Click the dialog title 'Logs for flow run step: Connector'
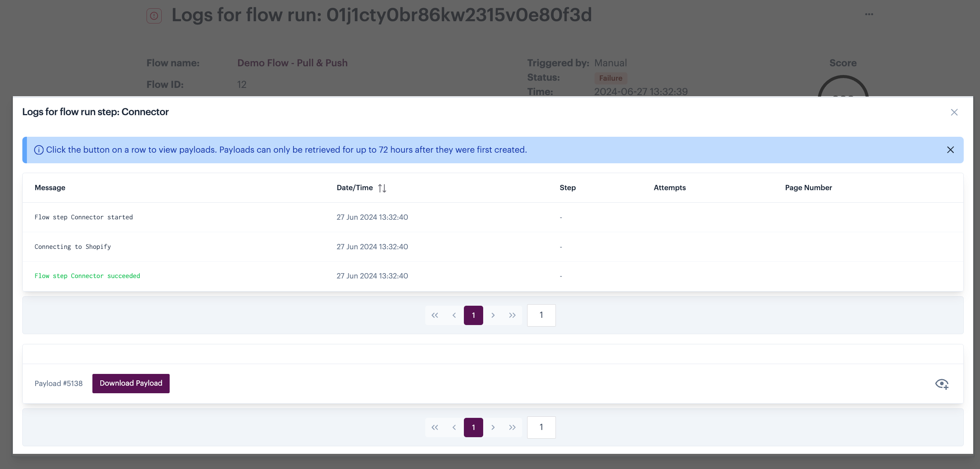 tap(95, 112)
